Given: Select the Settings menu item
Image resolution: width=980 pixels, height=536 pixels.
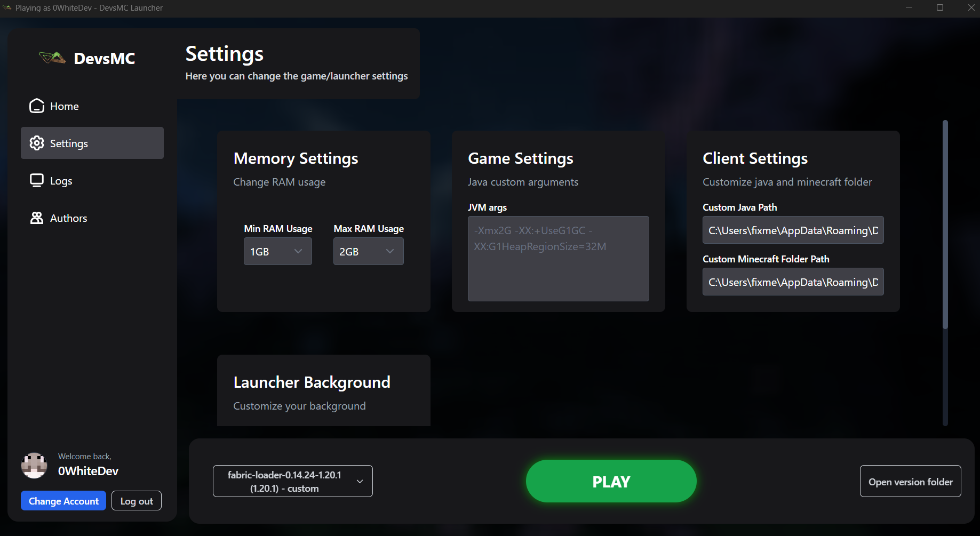Looking at the screenshot, I should [92, 143].
